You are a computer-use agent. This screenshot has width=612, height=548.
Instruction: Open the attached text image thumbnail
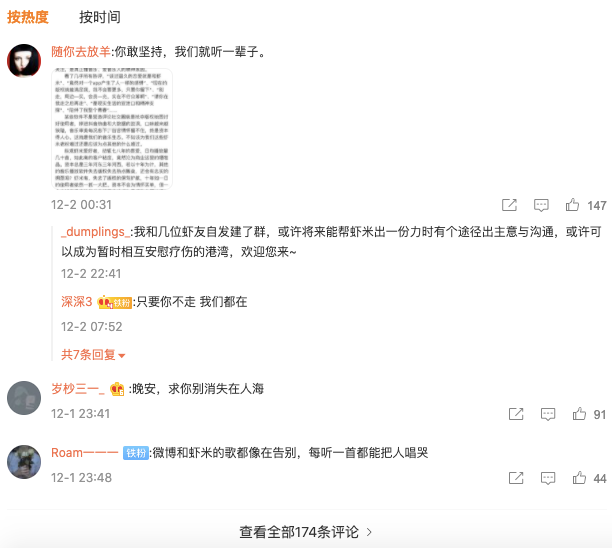(112, 129)
